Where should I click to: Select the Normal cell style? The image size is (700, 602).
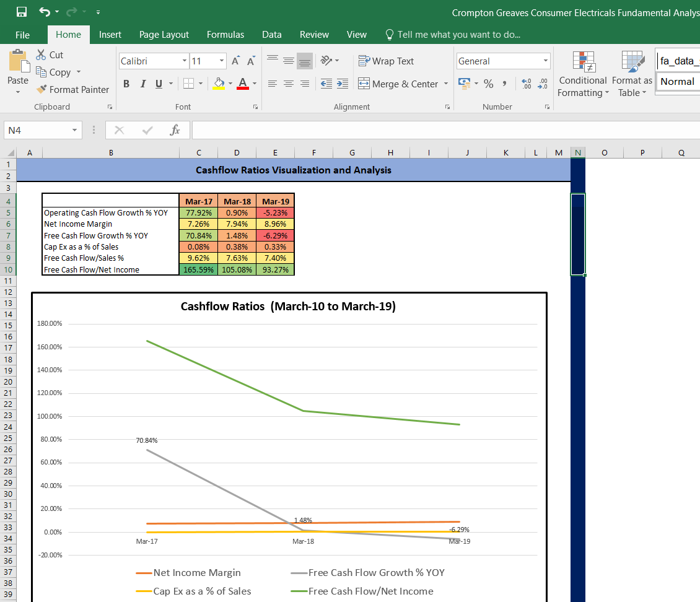(x=678, y=82)
